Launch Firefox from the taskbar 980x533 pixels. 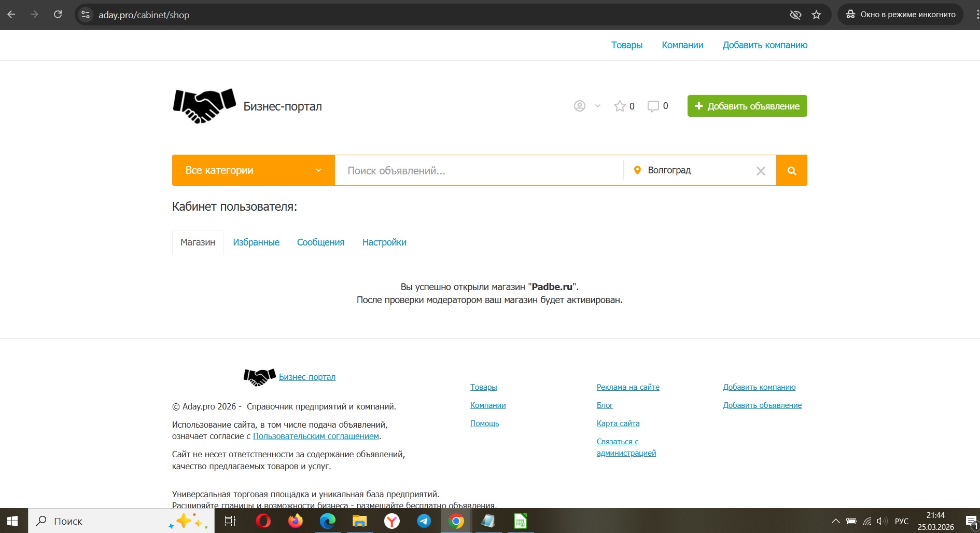coord(295,521)
